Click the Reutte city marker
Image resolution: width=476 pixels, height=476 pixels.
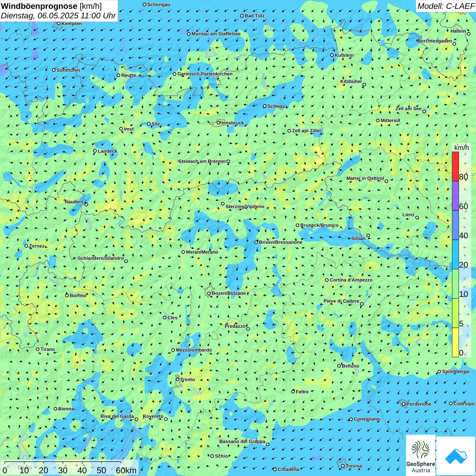pyautogui.click(x=119, y=75)
